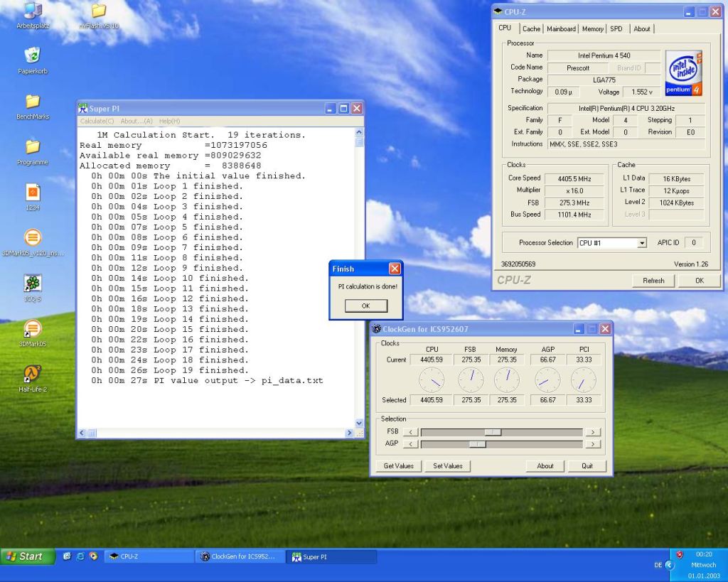Click the Current FSB value in ClockGen
The image size is (728, 582).
point(471,360)
